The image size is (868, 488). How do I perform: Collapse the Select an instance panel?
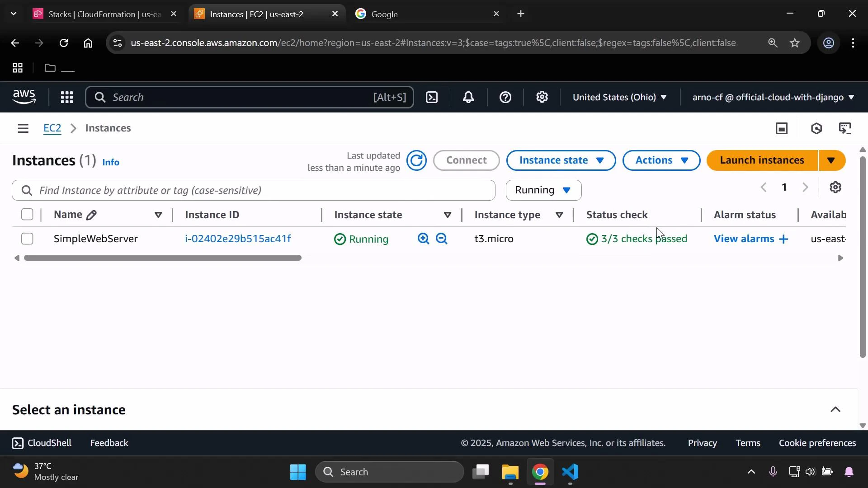pyautogui.click(x=835, y=409)
